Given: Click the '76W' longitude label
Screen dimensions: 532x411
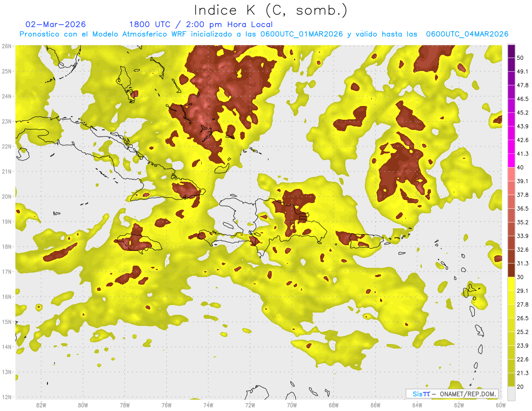Looking at the screenshot, I should (x=166, y=405).
